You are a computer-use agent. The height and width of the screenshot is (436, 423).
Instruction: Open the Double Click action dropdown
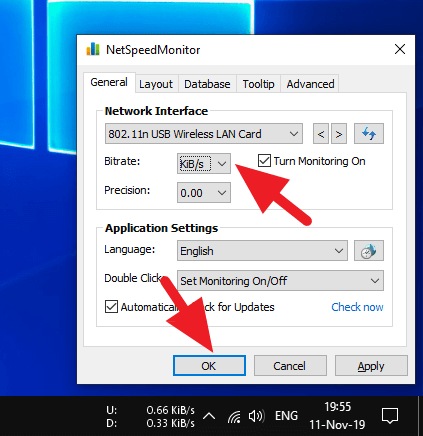point(280,280)
